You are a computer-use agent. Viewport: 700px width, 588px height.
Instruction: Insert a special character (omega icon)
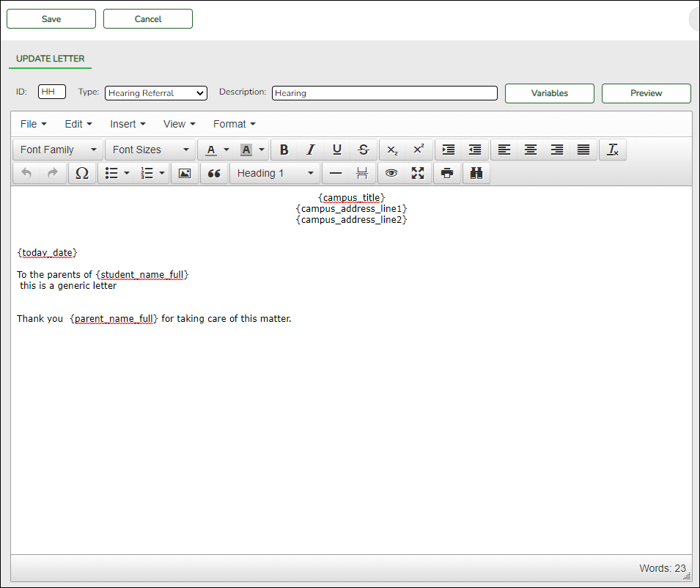click(x=82, y=173)
